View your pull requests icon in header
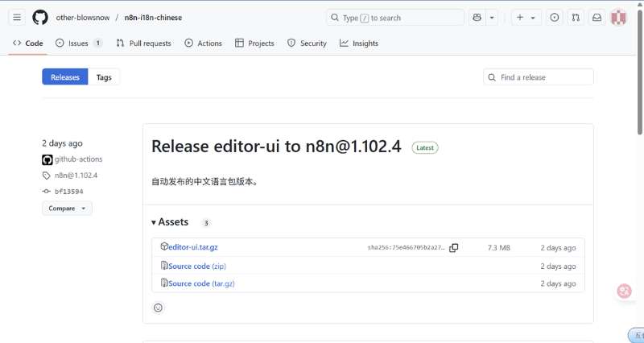This screenshot has width=644, height=343. (x=576, y=18)
